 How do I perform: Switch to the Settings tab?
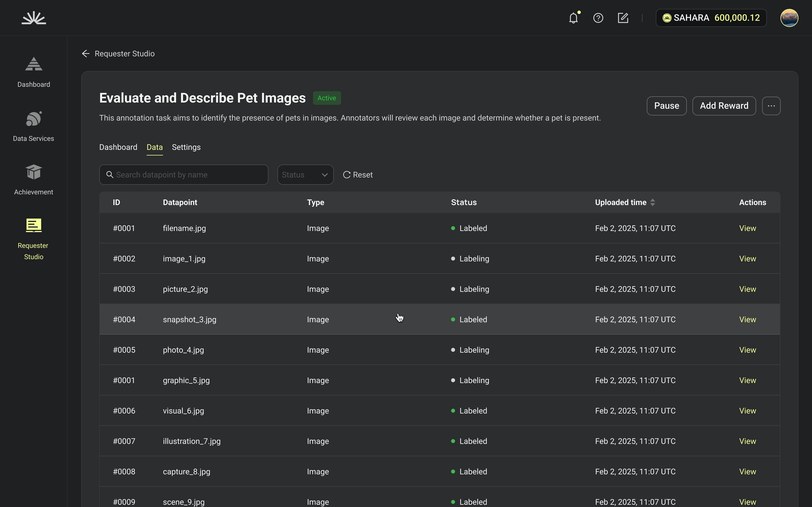coord(186,147)
